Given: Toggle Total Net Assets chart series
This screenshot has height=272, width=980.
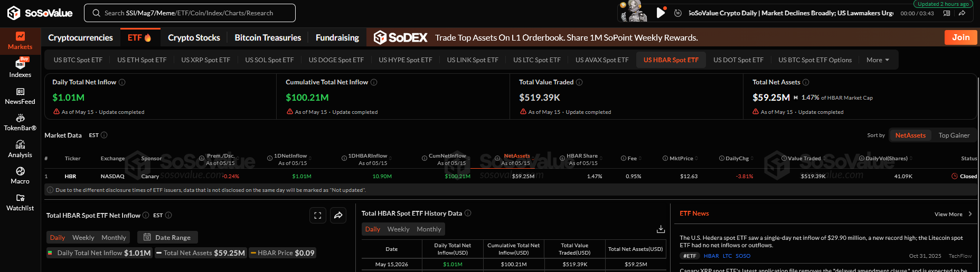Looking at the screenshot, I should point(201,253).
